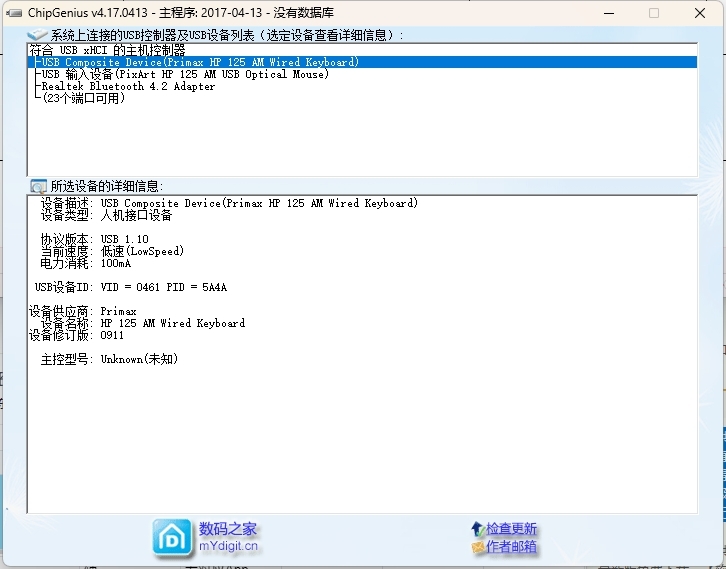This screenshot has height=569, width=726.
Task: Open the mYdigit.cn website link
Action: click(228, 546)
